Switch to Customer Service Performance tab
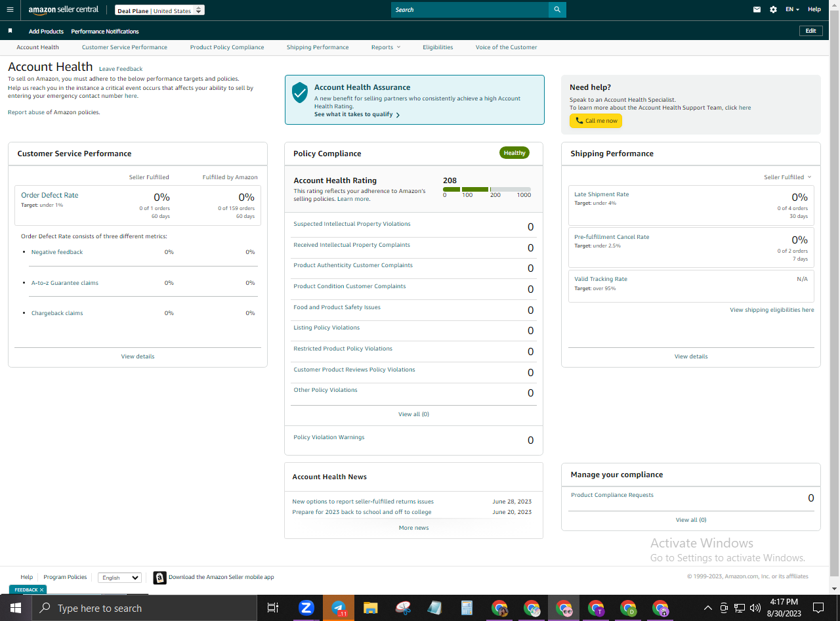The height and width of the screenshot is (621, 840). click(125, 47)
